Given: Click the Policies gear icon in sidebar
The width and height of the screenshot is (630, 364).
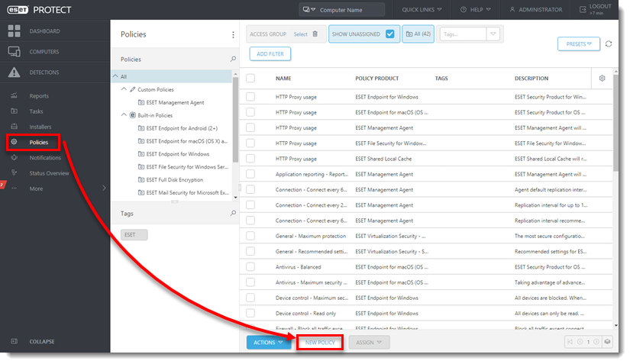Looking at the screenshot, I should tap(14, 142).
